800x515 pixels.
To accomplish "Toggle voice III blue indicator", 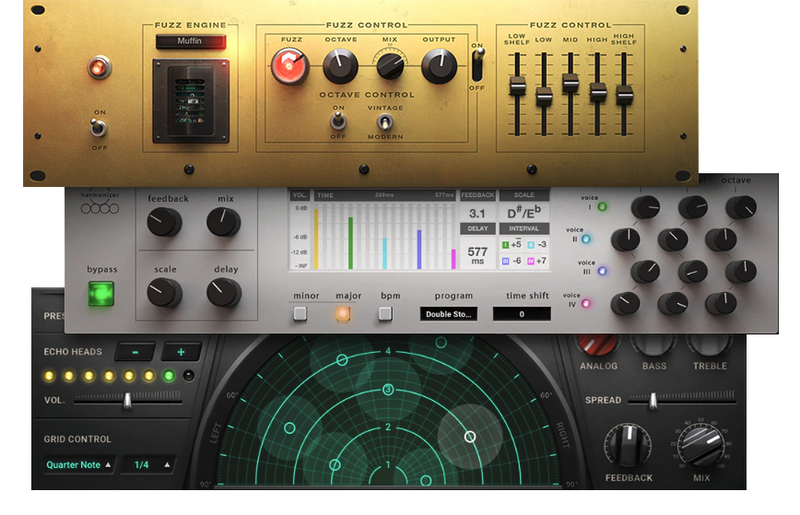I will coord(602,271).
